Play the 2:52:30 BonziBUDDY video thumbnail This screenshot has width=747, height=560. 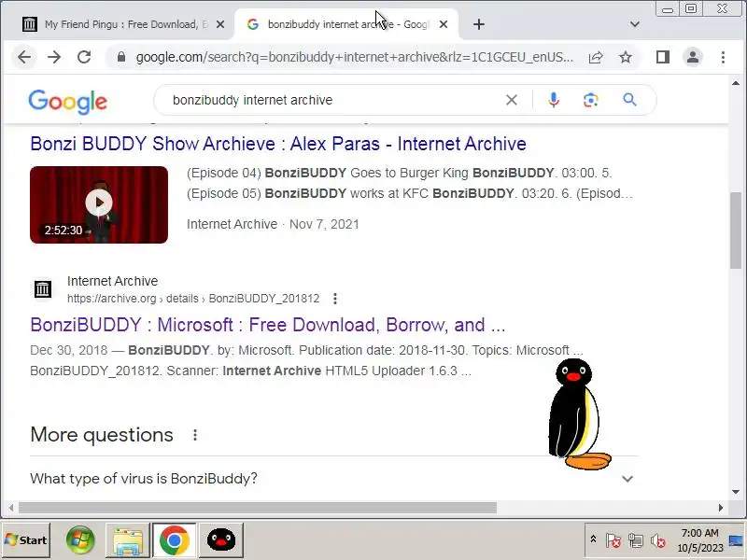(x=99, y=204)
